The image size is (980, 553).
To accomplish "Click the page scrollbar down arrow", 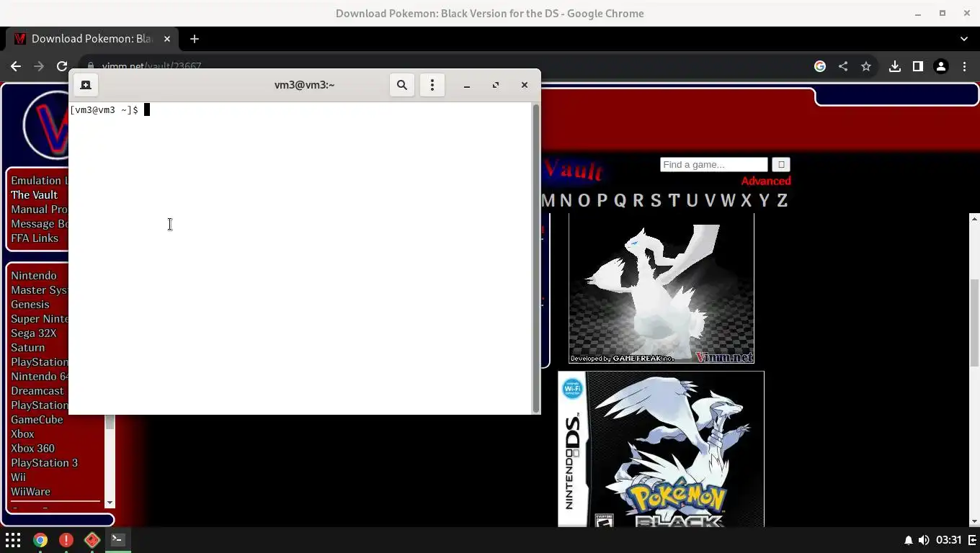I will click(x=974, y=521).
